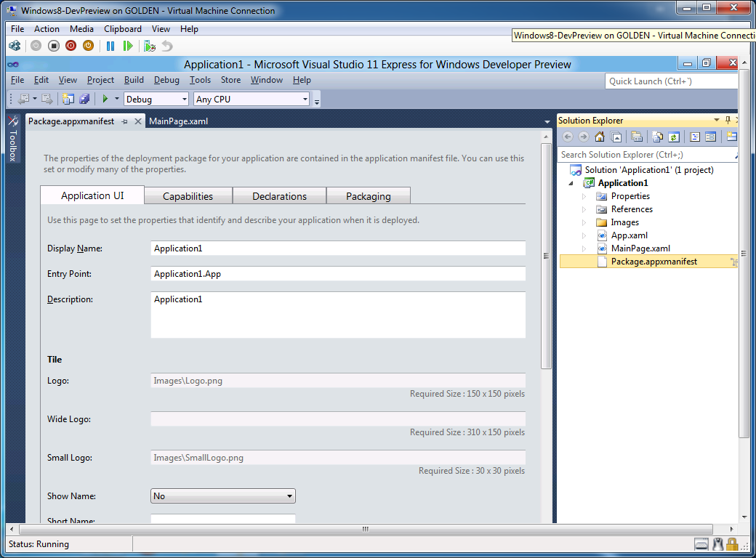The image size is (756, 558).
Task: Select the Application UI manifest tab
Action: [x=92, y=195]
